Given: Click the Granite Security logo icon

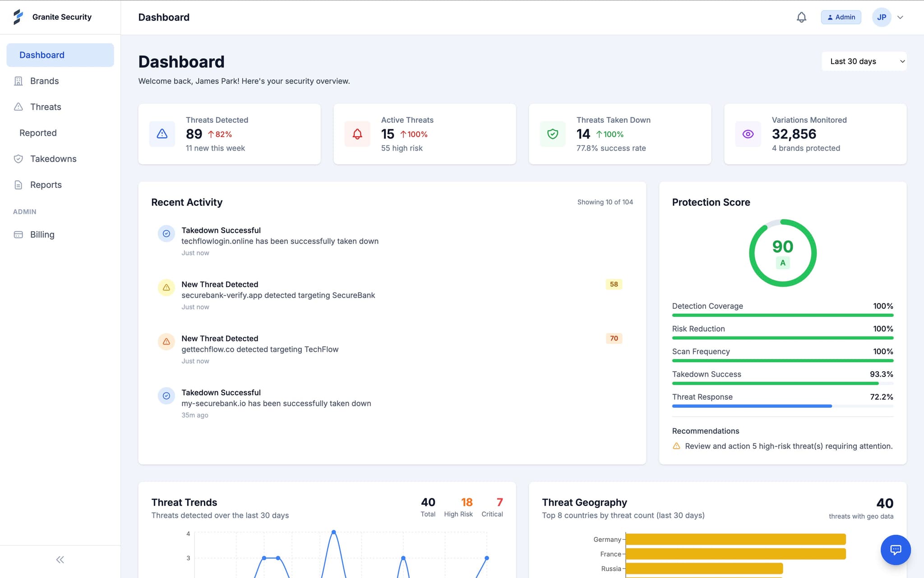Looking at the screenshot, I should tap(18, 17).
